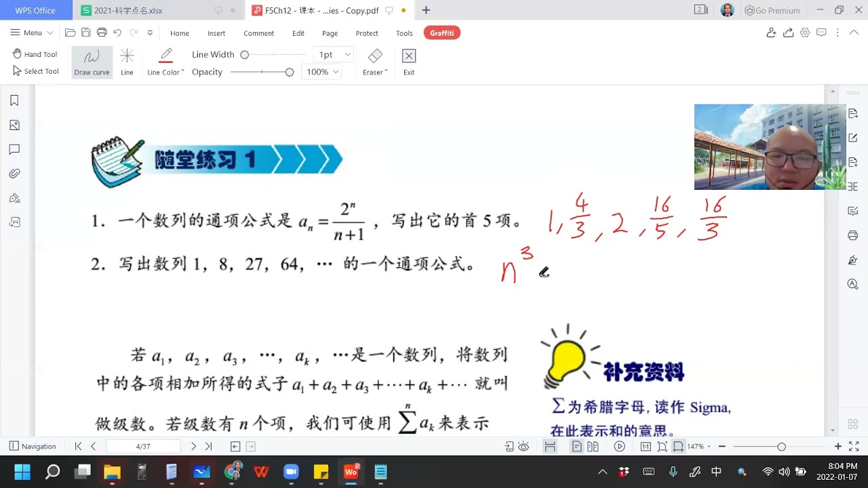Print the document

(x=102, y=33)
